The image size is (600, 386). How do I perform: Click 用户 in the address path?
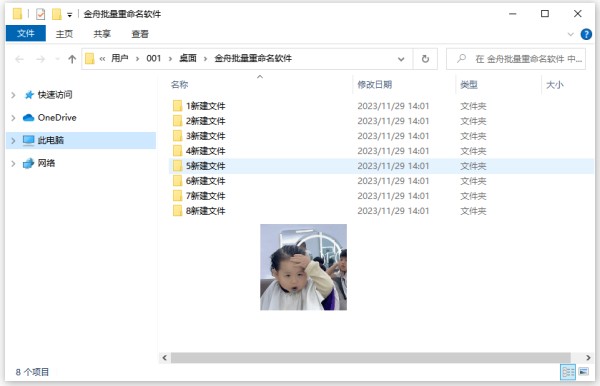(119, 58)
